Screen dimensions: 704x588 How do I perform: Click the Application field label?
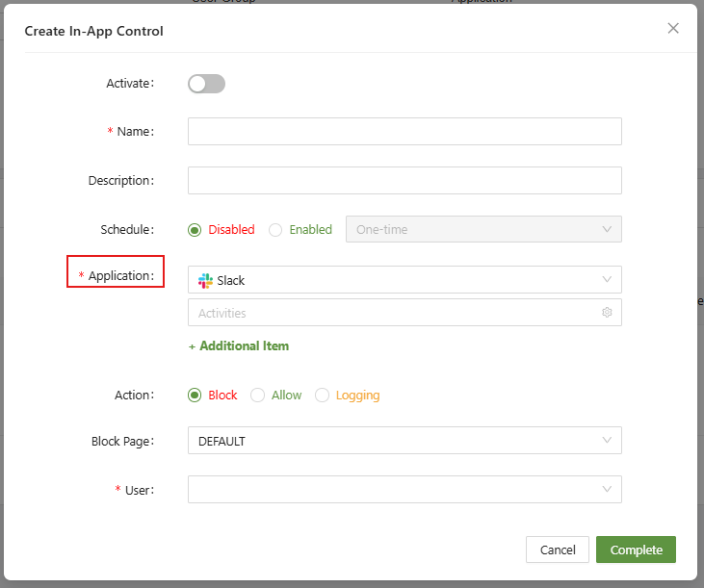point(120,276)
